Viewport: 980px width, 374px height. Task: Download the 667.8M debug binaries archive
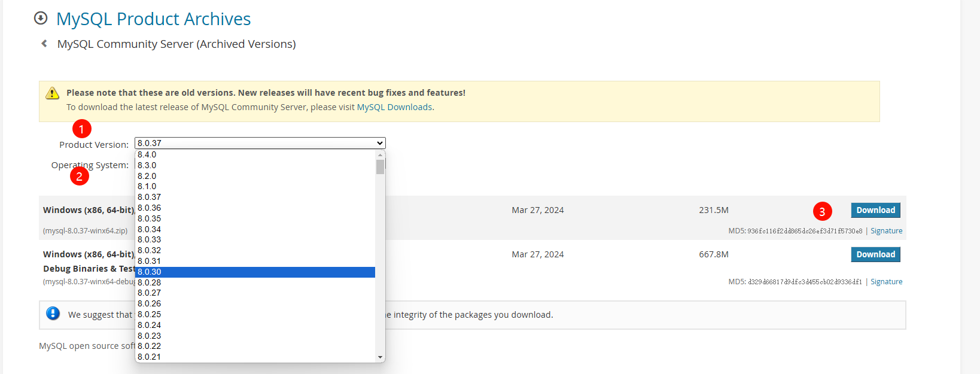(875, 254)
